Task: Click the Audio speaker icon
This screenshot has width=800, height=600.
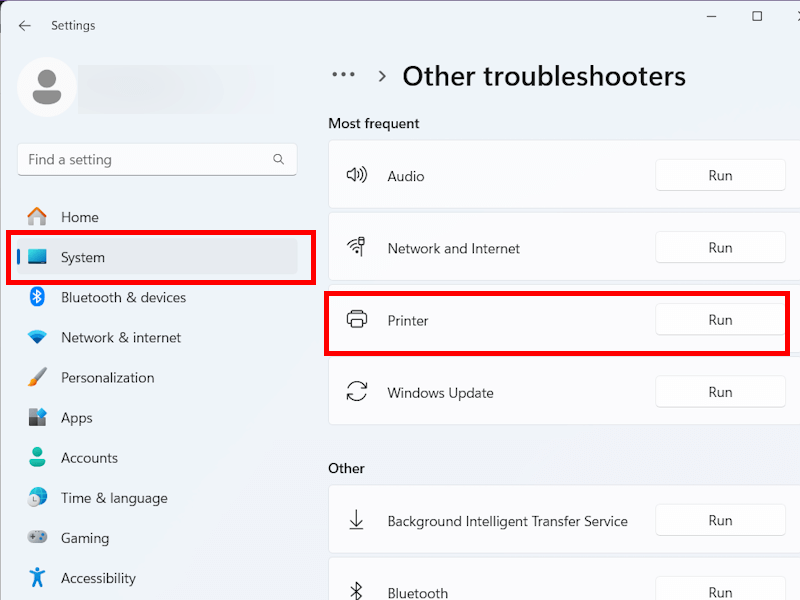Action: 357,175
